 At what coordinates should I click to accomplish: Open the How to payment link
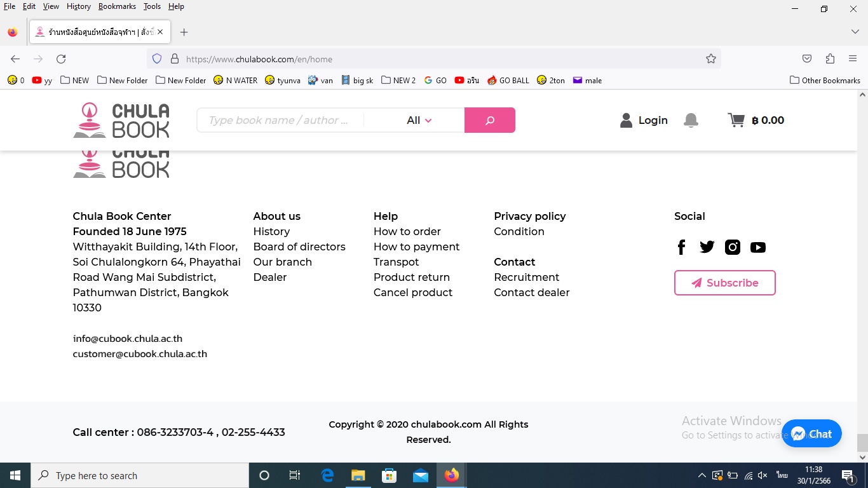click(x=417, y=247)
